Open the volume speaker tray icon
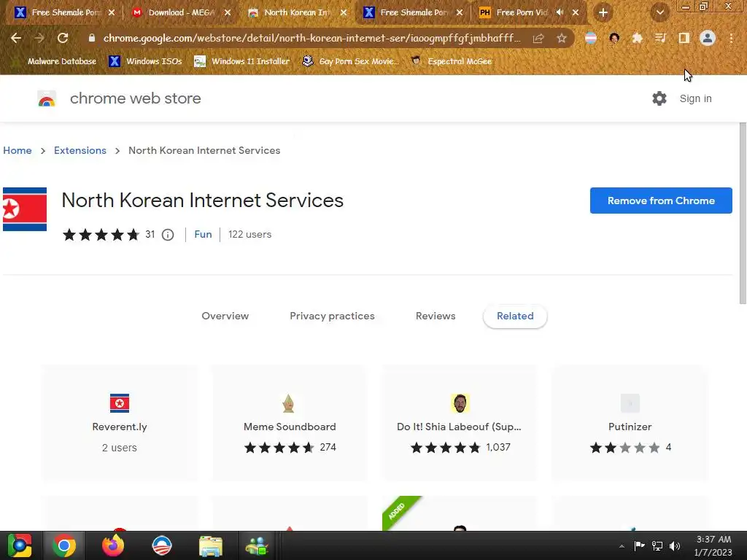747x560 pixels. (675, 545)
